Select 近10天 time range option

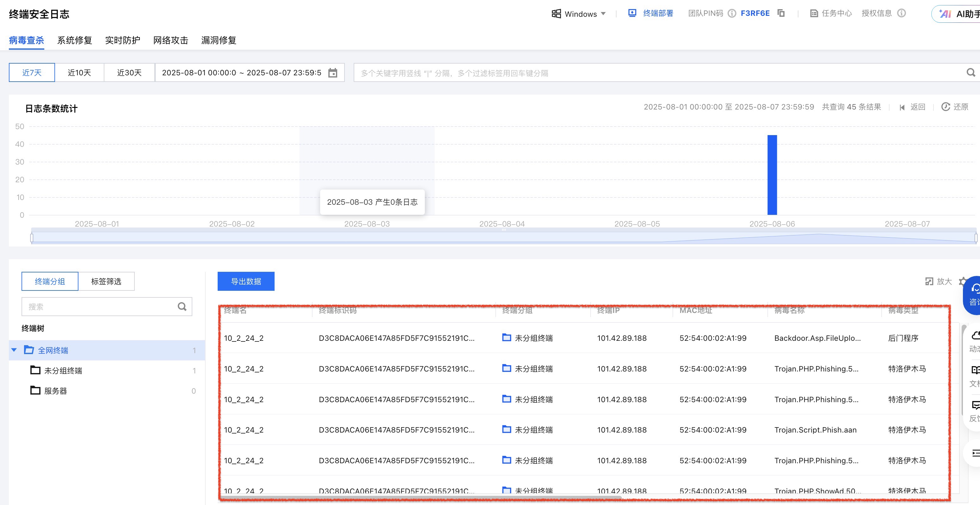coord(79,73)
